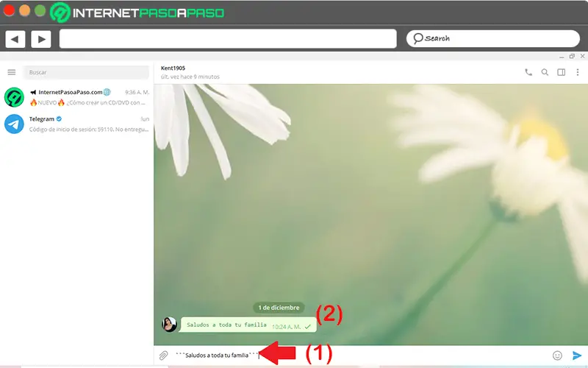The width and height of the screenshot is (588, 368).
Task: Open the three-dot chat options menu
Action: tap(578, 72)
